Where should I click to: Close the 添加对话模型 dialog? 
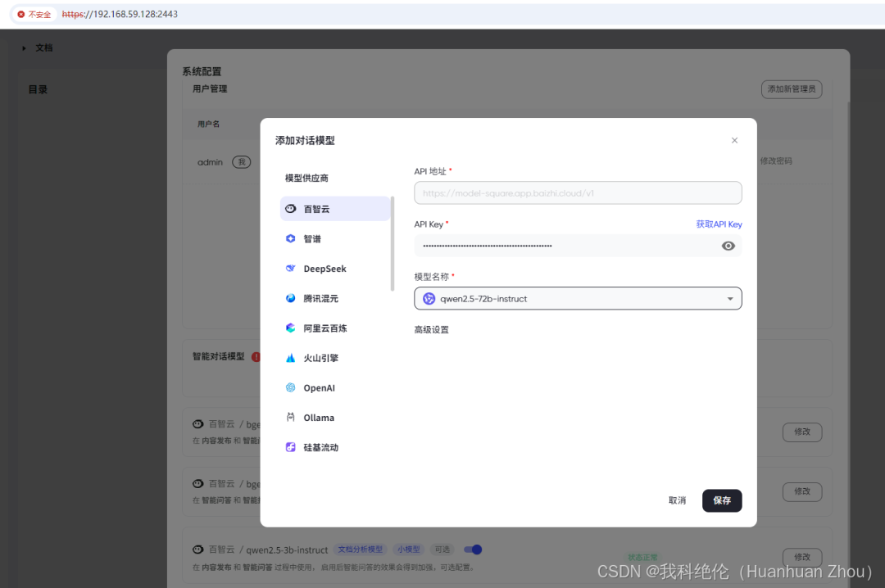click(x=734, y=141)
